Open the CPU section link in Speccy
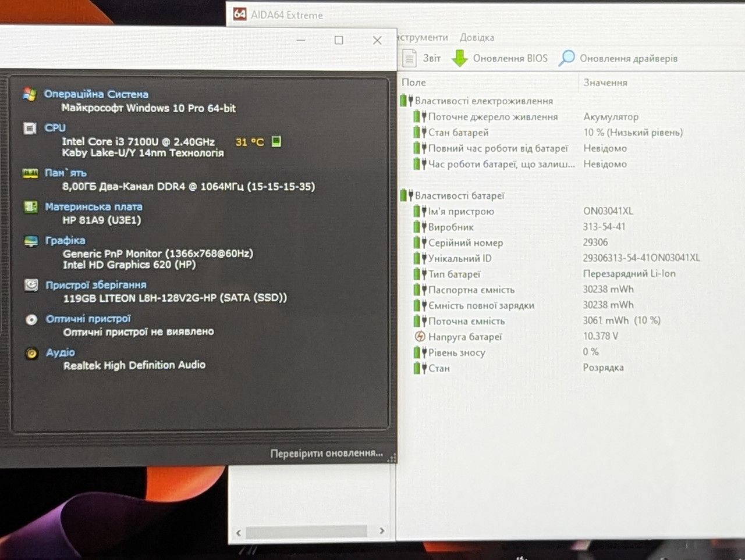This screenshot has width=745, height=560. click(55, 128)
